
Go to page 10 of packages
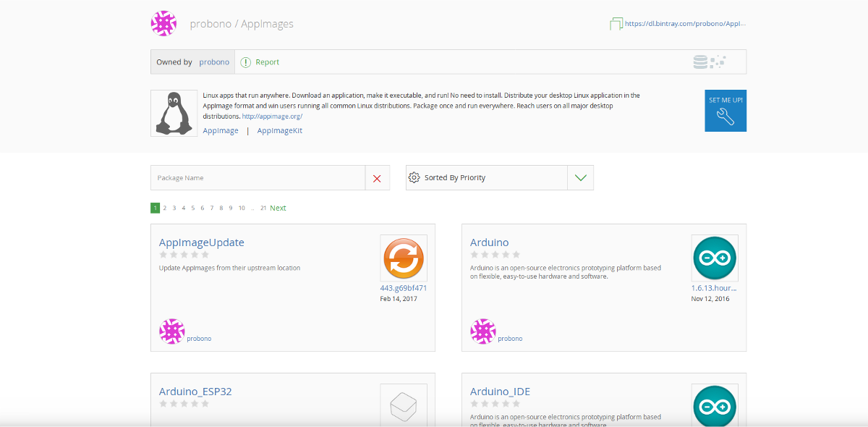[242, 208]
